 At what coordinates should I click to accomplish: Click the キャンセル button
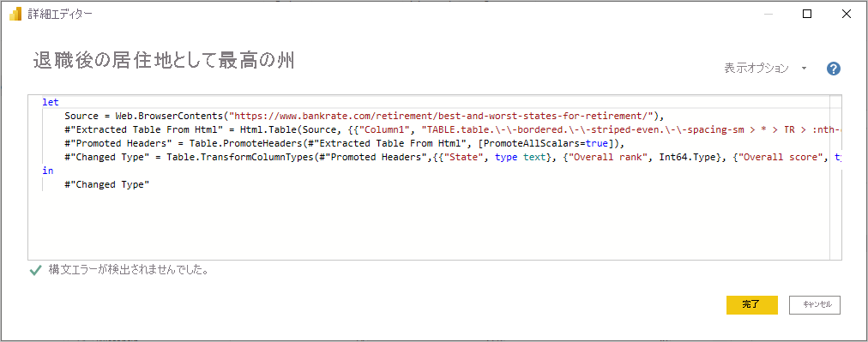click(x=815, y=305)
